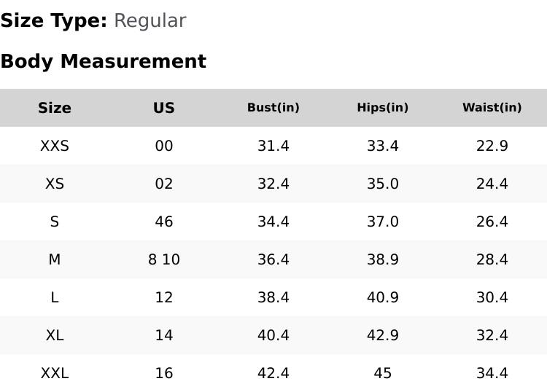The width and height of the screenshot is (547, 392).
Task: Select the S size row label
Action: tap(55, 222)
